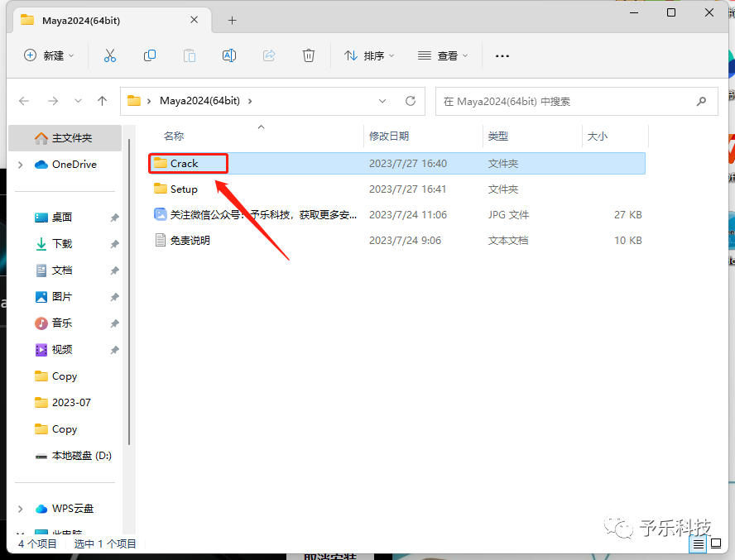Image resolution: width=735 pixels, height=560 pixels.
Task: Click the chevron before Maya2024(64bit) in address bar
Action: pos(149,101)
